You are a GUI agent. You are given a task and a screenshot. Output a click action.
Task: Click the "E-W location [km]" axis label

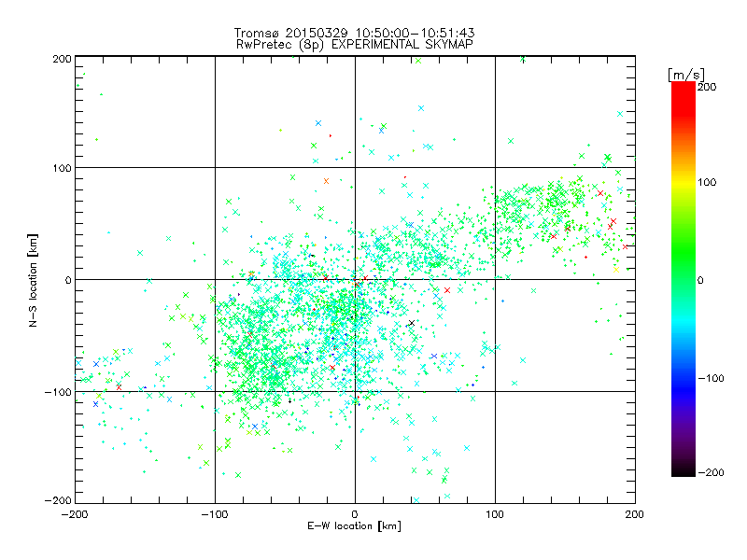pos(354,526)
